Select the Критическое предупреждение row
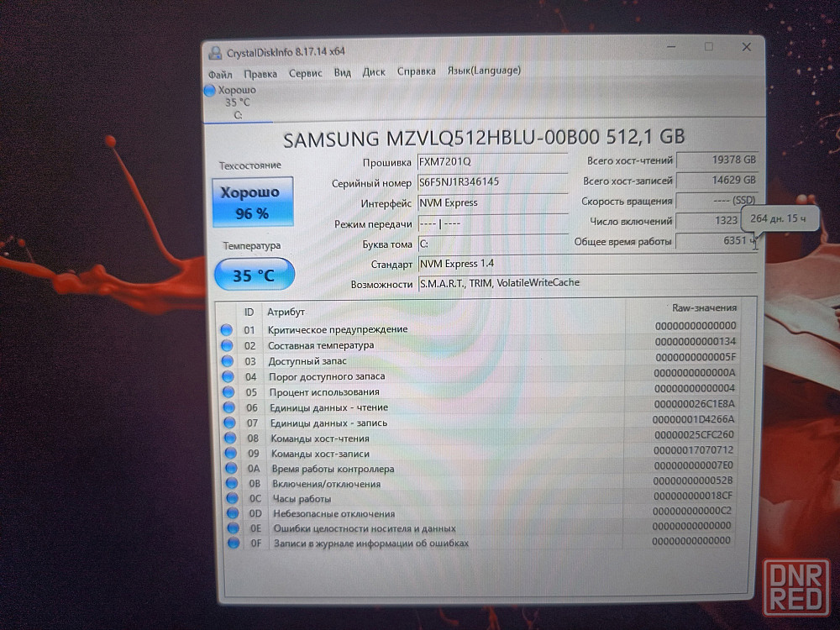This screenshot has width=840, height=630. pyautogui.click(x=479, y=328)
